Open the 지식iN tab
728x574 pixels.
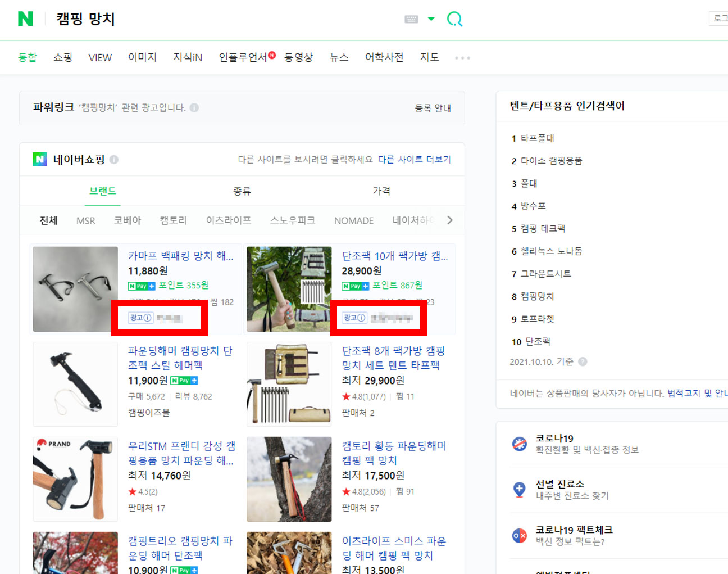pos(188,57)
